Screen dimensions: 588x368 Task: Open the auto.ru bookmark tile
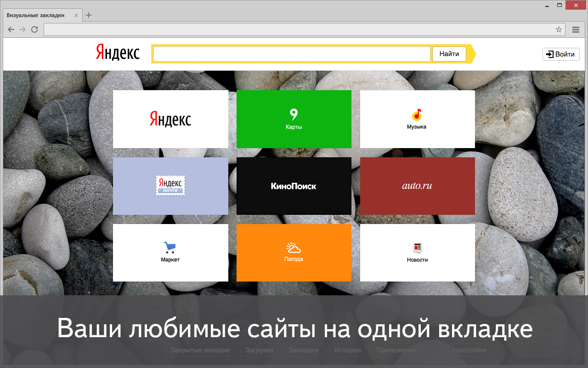coord(418,186)
